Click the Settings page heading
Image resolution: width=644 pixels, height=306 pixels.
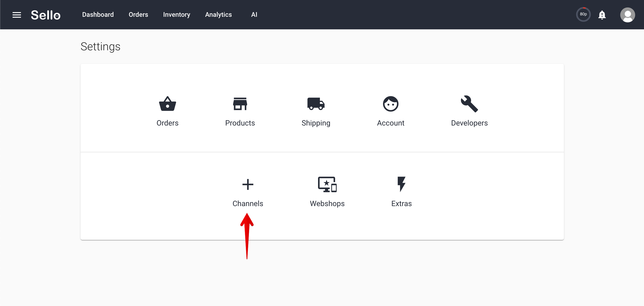(x=100, y=47)
